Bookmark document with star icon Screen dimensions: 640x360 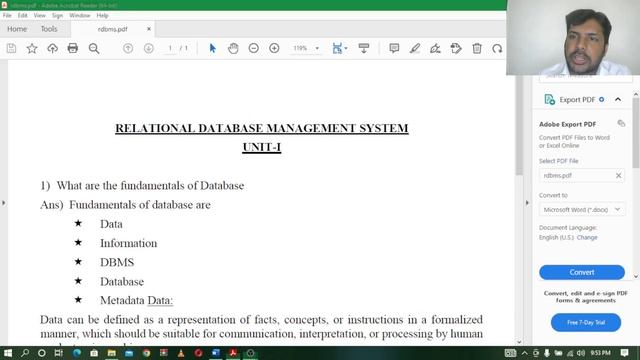pos(32,48)
